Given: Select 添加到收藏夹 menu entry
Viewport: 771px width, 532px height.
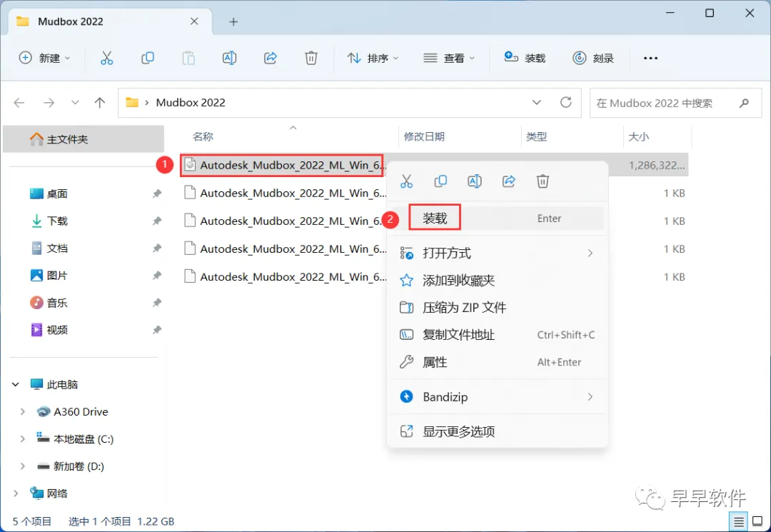Looking at the screenshot, I should tap(498, 280).
